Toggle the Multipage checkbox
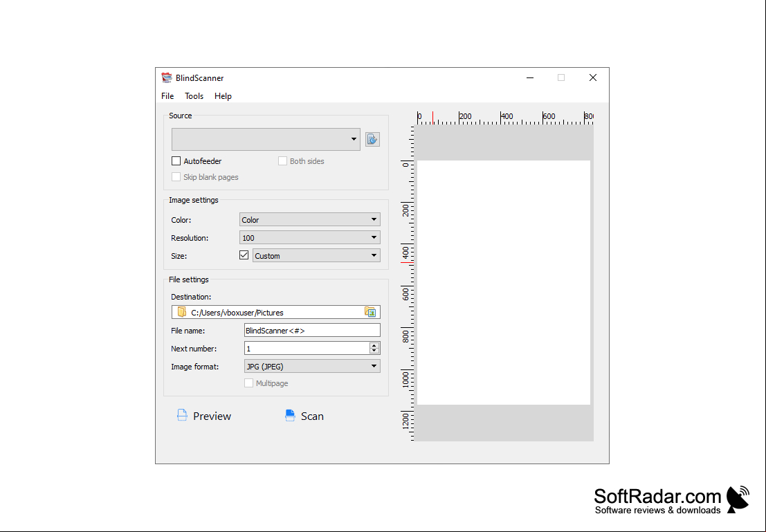The width and height of the screenshot is (766, 532). (248, 383)
